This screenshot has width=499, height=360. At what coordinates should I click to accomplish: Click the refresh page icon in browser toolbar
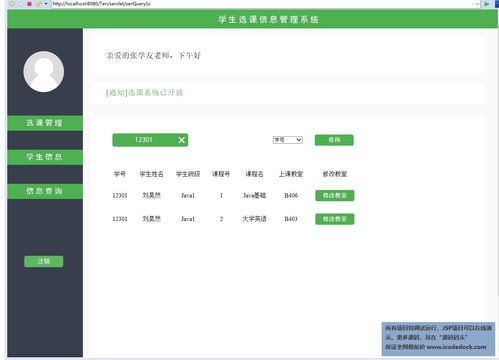[38, 4]
